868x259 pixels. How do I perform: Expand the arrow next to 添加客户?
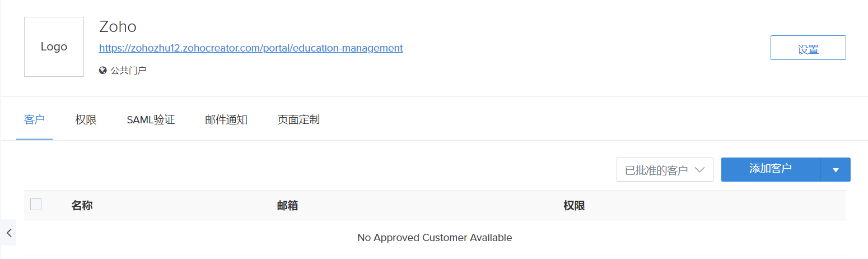coord(836,170)
